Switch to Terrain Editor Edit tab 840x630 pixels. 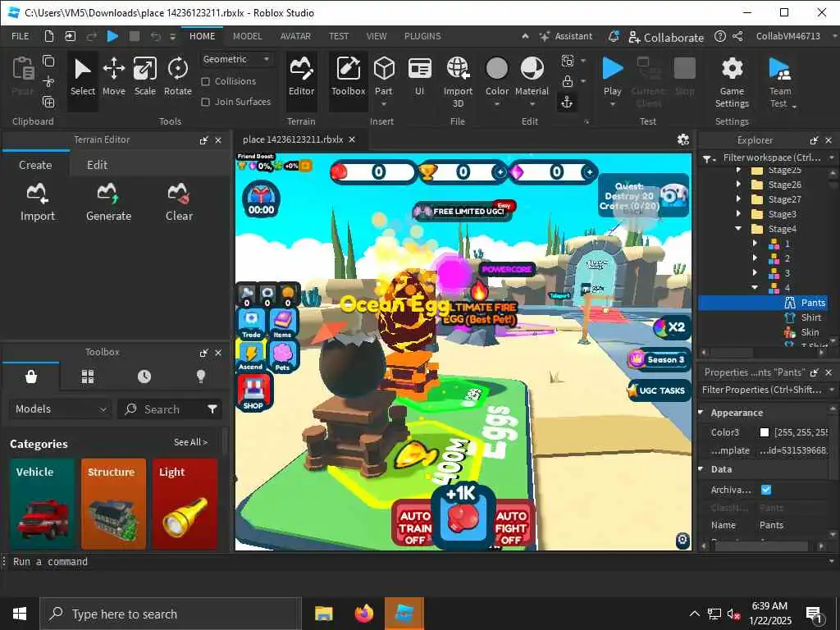97,165
